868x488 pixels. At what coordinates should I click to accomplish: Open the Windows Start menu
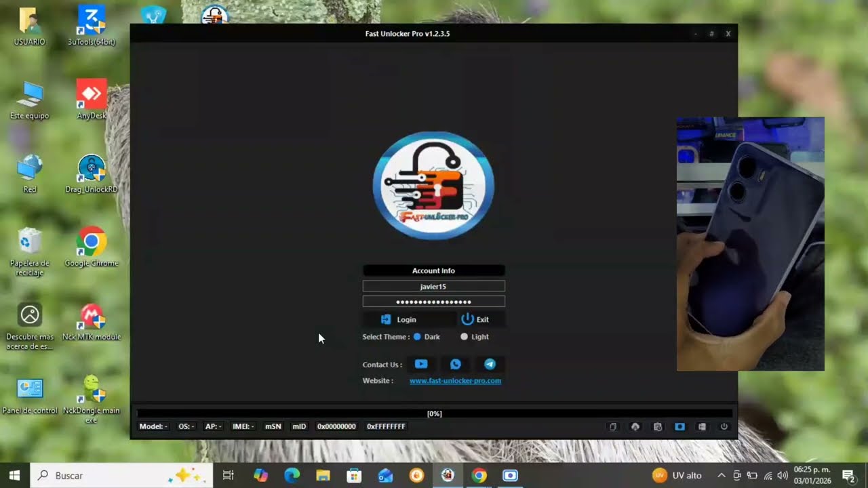pos(15,475)
